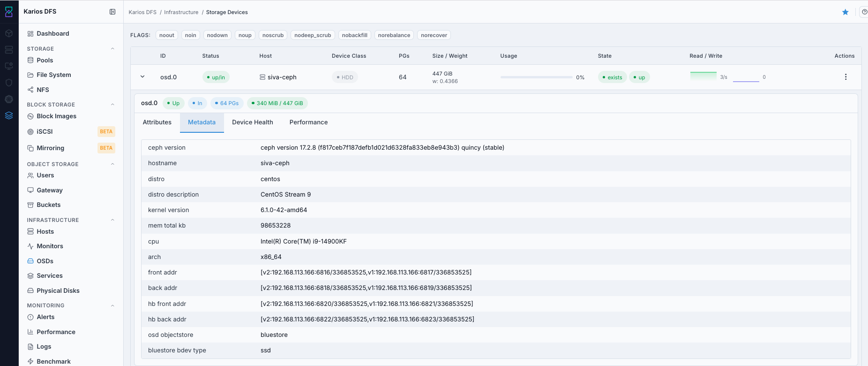Viewport: 868px width, 366px height.
Task: Collapse the OBJECT STORAGE sidebar section
Action: coord(112,164)
